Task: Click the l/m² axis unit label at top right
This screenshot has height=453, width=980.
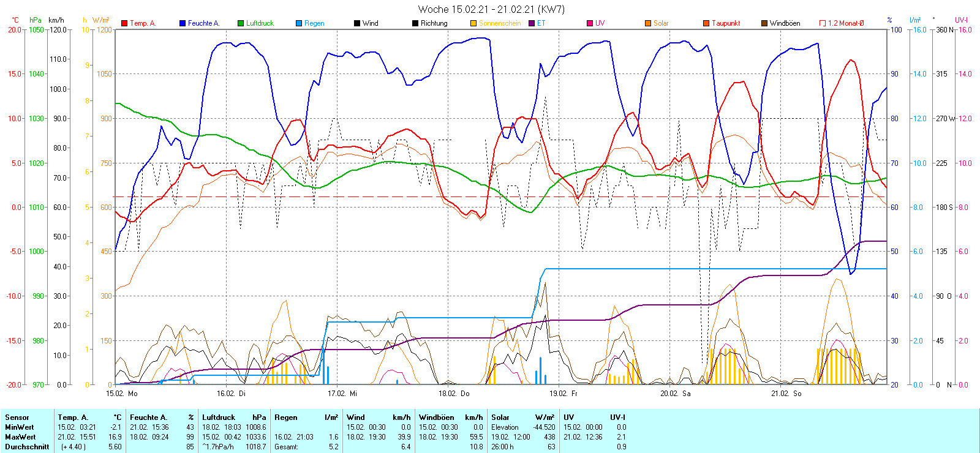Action: point(914,20)
